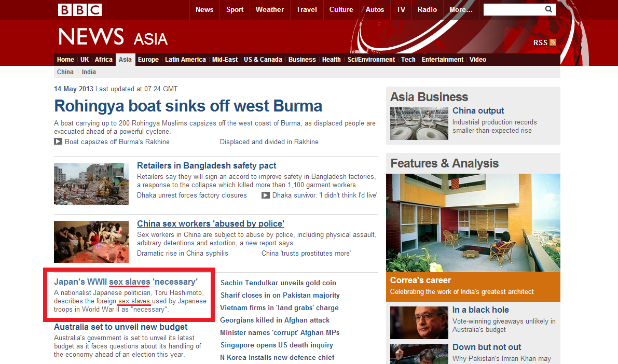This screenshot has height=364, width=618.
Task: Open Retailers in Bangladesh safety pact headline
Action: pyautogui.click(x=207, y=166)
